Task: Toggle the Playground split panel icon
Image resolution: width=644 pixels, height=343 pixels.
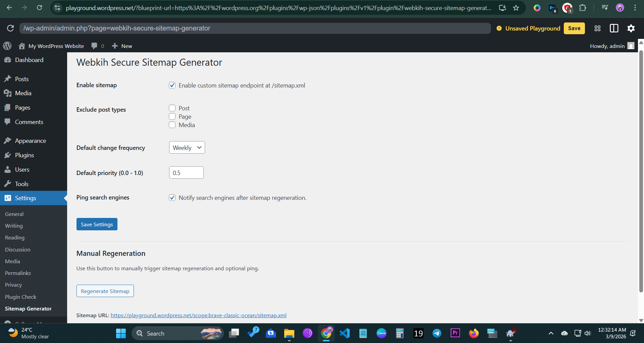Action: click(614, 28)
